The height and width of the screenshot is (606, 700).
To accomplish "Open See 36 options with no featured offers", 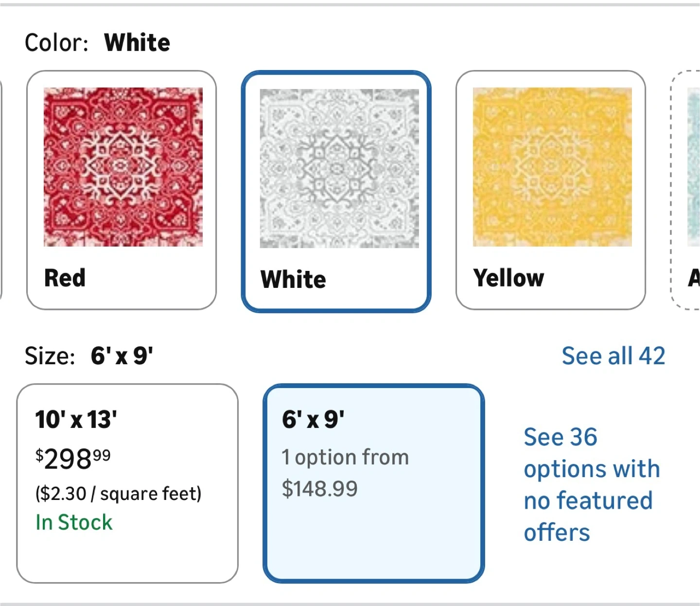I will click(x=591, y=484).
